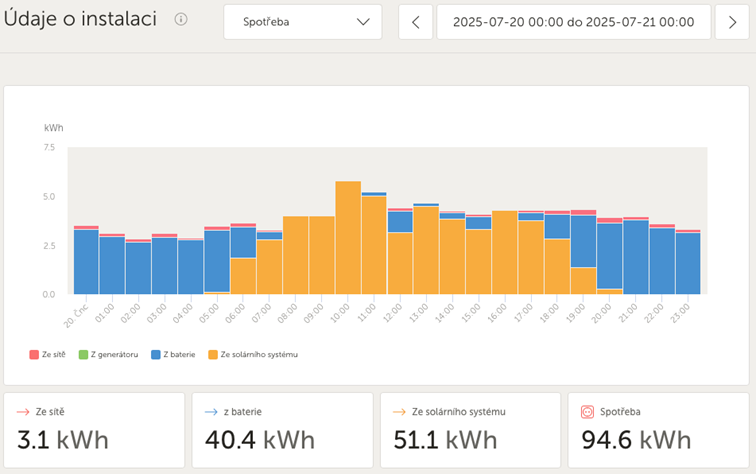Image resolution: width=756 pixels, height=474 pixels.
Task: Click the 51.1 kWh solar summary card
Action: (470, 430)
